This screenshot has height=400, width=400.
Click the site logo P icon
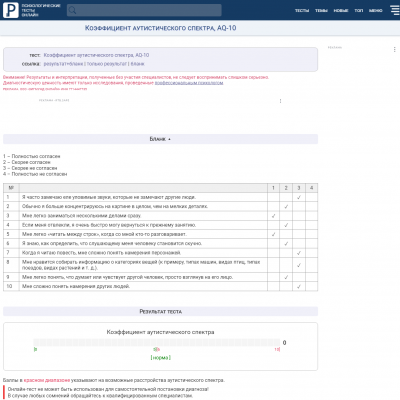[x=11, y=10]
